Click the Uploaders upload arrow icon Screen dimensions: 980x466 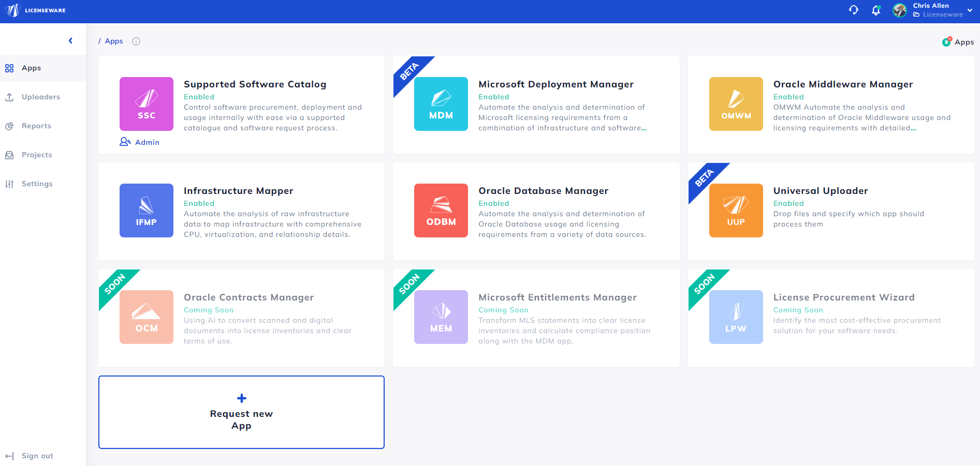click(x=9, y=97)
